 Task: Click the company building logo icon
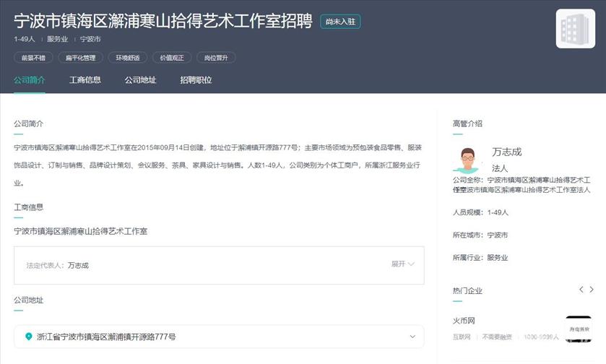[x=575, y=29]
